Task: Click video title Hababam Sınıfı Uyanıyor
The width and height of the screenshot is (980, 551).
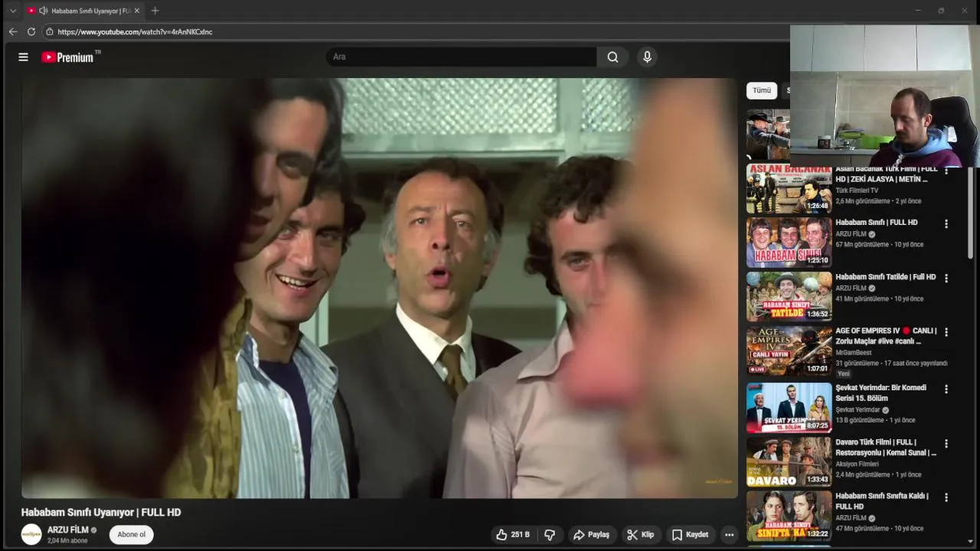Action: pyautogui.click(x=101, y=513)
